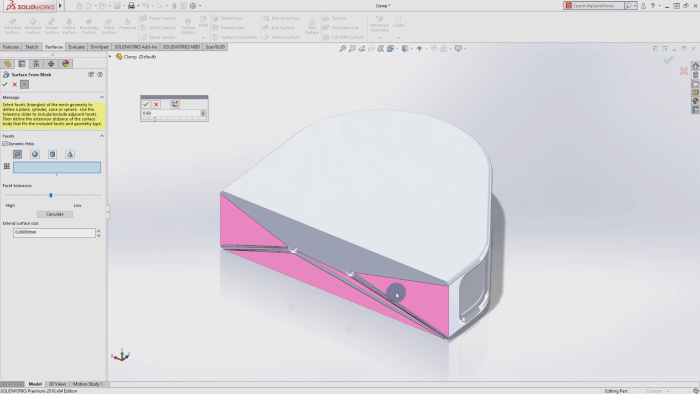The height and width of the screenshot is (394, 700).
Task: Switch to the SOLIDWORKS MBD tab
Action: point(181,47)
